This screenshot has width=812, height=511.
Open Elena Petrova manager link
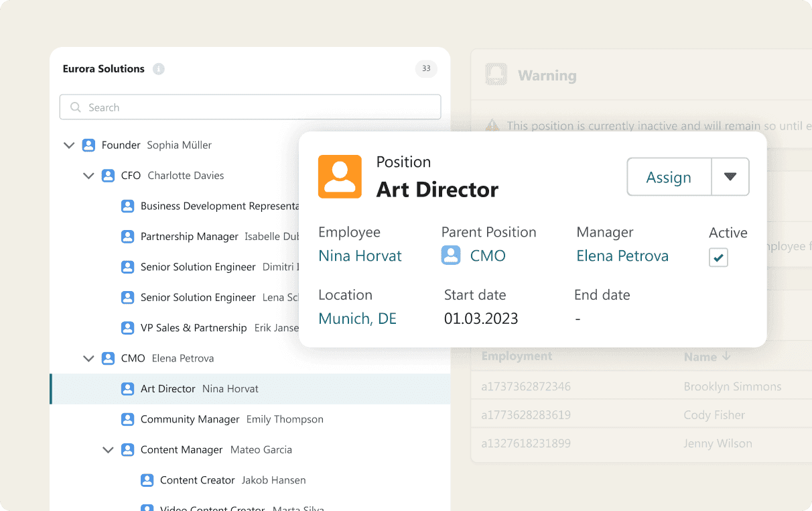(x=622, y=255)
